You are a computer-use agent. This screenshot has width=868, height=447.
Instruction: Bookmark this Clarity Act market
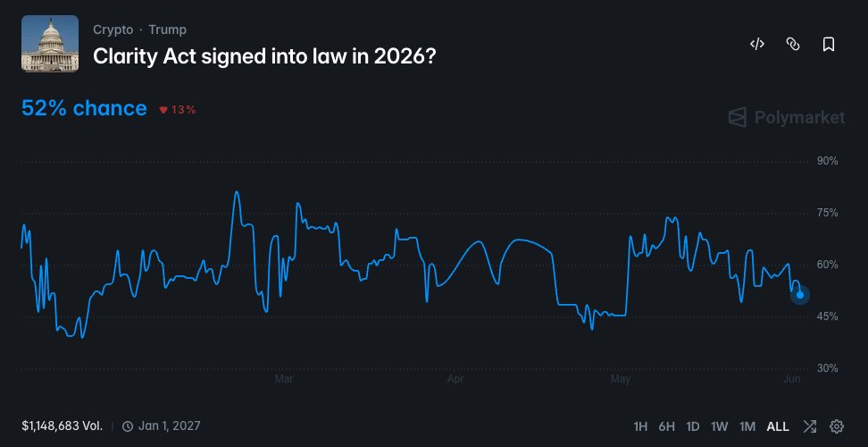pyautogui.click(x=828, y=45)
